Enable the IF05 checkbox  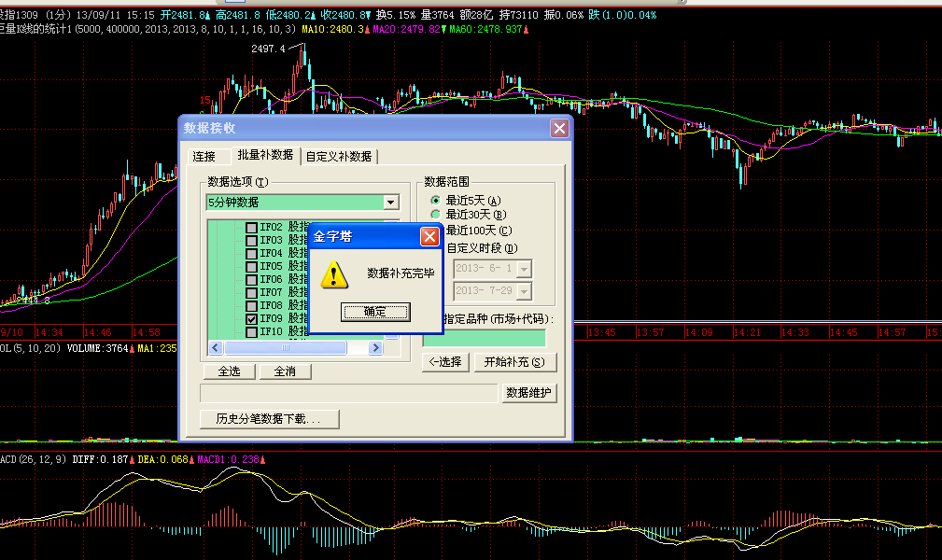click(x=251, y=267)
